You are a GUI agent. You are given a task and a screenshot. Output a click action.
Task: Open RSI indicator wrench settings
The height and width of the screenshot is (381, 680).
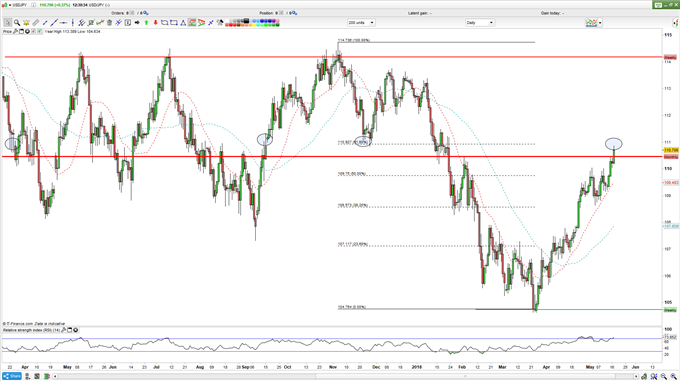pyautogui.click(x=63, y=330)
